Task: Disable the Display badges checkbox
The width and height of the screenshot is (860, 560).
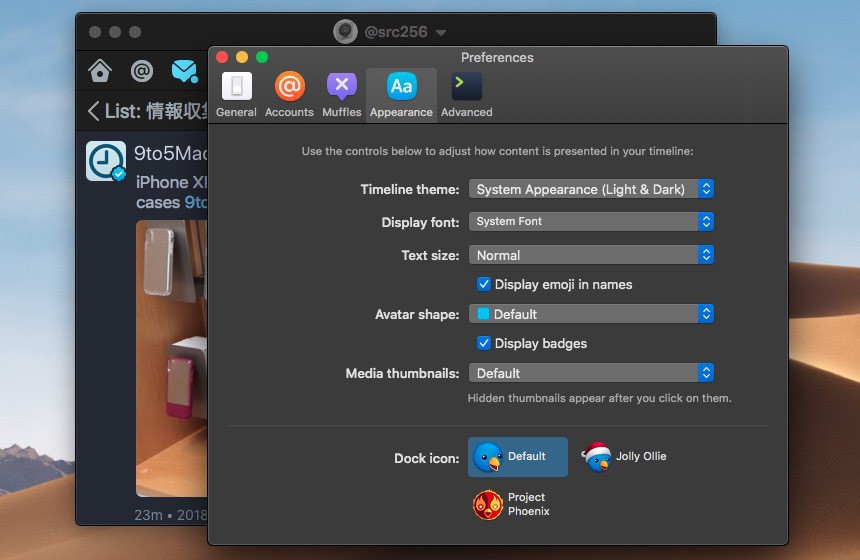Action: click(484, 344)
